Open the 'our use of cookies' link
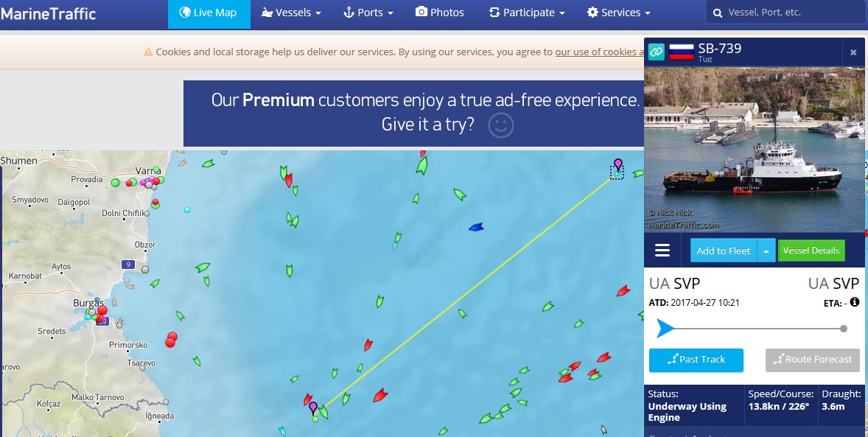 tap(600, 52)
